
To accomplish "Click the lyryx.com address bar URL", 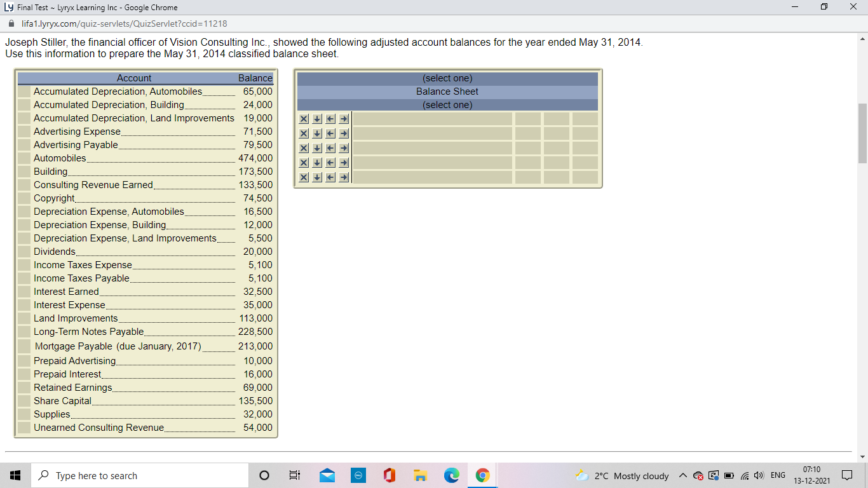I will click(x=125, y=24).
